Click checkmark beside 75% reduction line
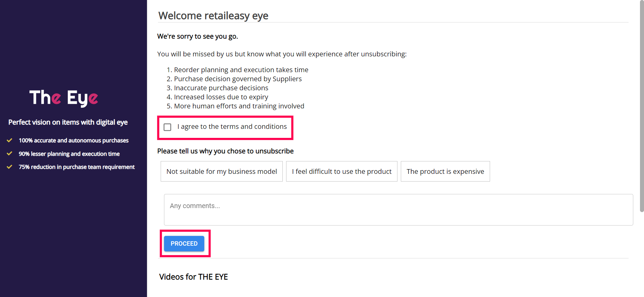Image resolution: width=644 pixels, height=297 pixels. click(10, 167)
